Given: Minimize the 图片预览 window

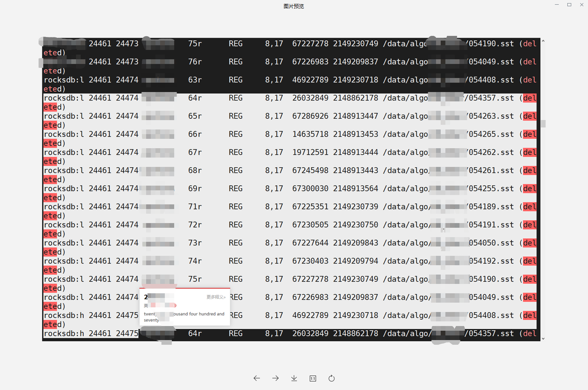Looking at the screenshot, I should coord(556,5).
